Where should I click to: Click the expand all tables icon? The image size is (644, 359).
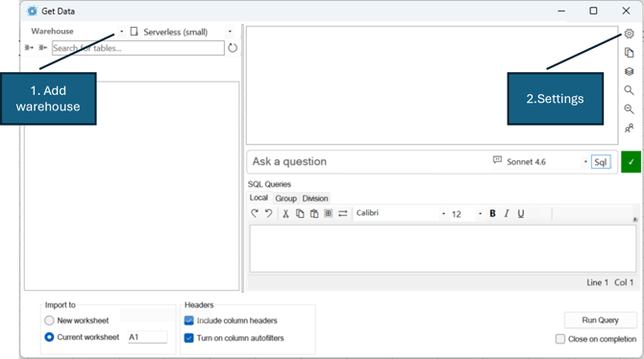[x=29, y=48]
